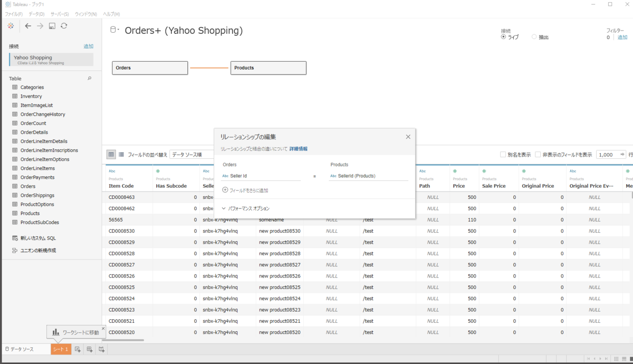Image resolution: width=633 pixels, height=364 pixels.
Task: Enable the 非表示のフィールドを表示 checkbox
Action: pyautogui.click(x=538, y=155)
